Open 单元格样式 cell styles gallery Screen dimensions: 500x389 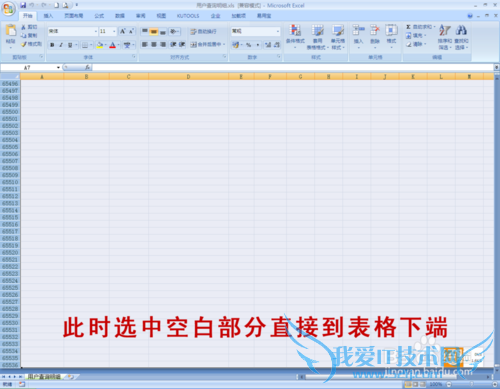click(x=338, y=37)
